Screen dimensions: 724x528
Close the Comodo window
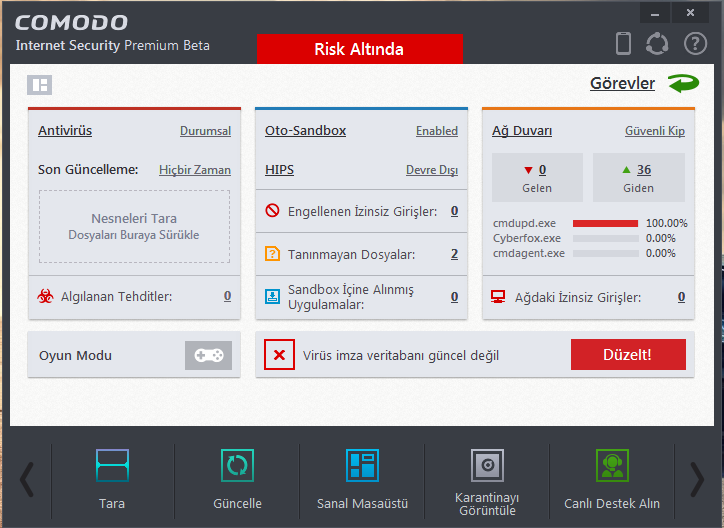[x=690, y=13]
